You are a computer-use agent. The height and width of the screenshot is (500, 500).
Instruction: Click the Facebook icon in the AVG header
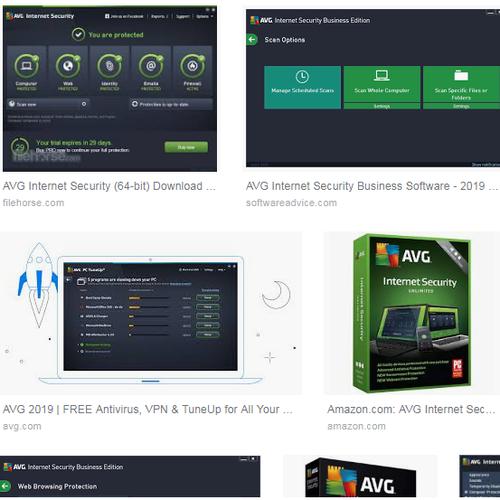pyautogui.click(x=107, y=16)
